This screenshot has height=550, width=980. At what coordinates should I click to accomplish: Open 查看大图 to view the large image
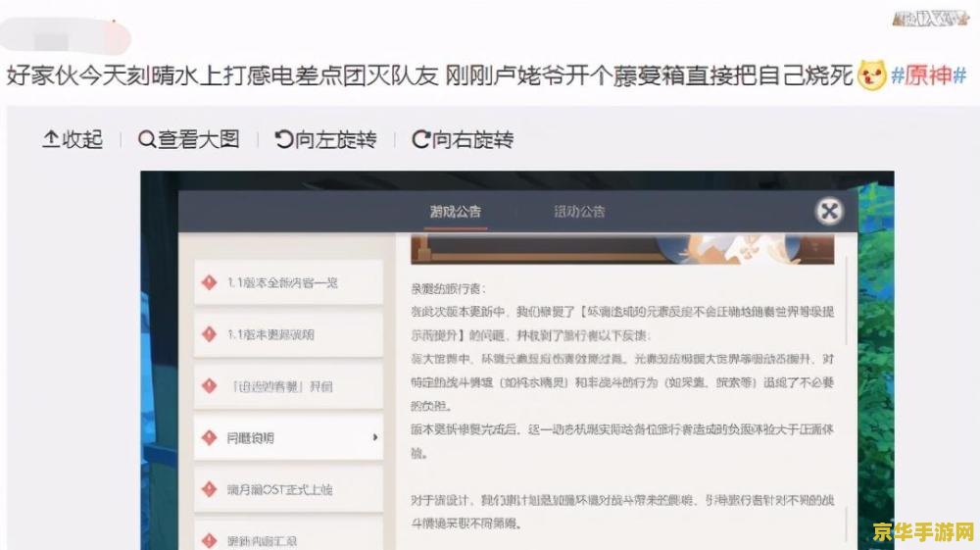pos(189,139)
